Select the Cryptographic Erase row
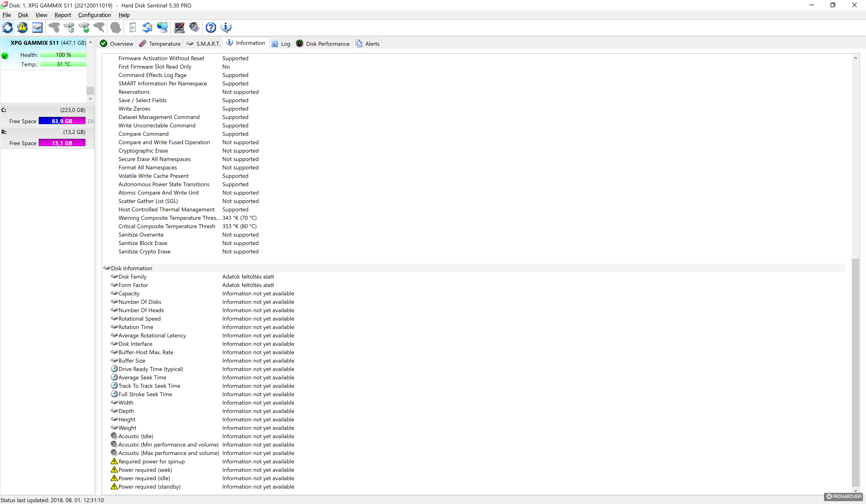Viewport: 866px width, 504px height. [x=474, y=150]
